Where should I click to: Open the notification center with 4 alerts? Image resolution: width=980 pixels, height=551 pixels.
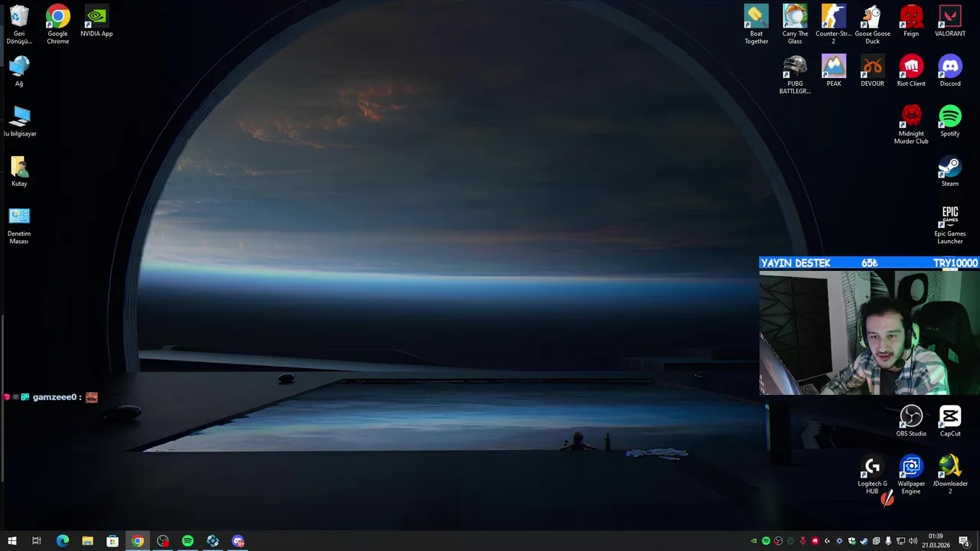tap(965, 541)
